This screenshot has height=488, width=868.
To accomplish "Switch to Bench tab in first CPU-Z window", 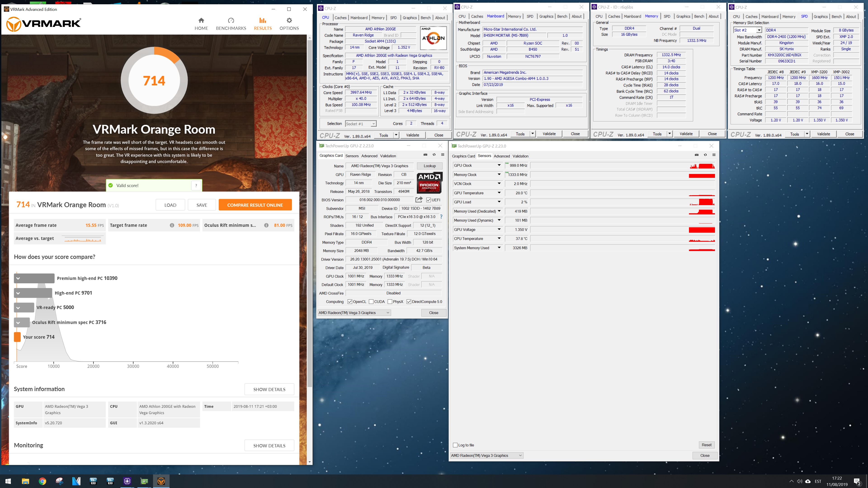I will [426, 18].
